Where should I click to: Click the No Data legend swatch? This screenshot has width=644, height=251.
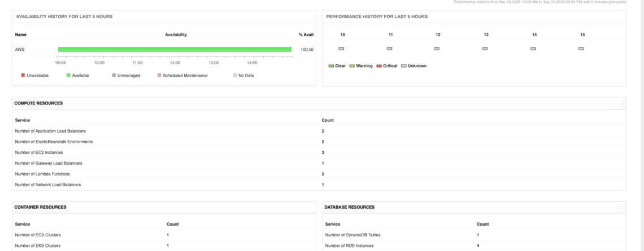tap(235, 76)
